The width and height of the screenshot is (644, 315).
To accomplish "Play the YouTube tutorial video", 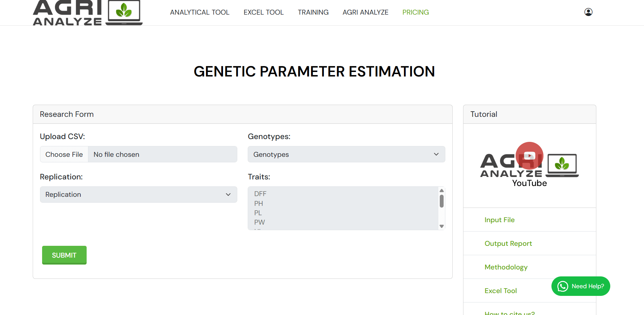I will click(529, 156).
